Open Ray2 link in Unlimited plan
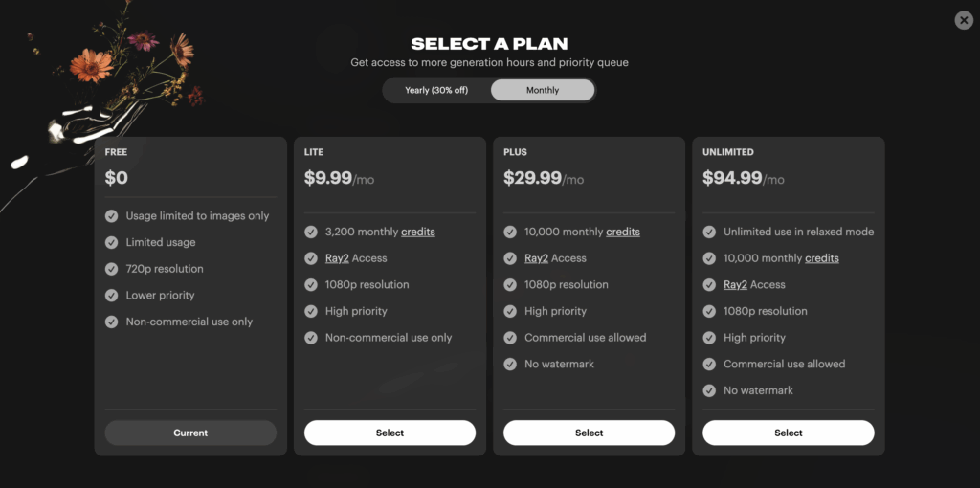Viewport: 980px width, 488px height. pos(736,284)
